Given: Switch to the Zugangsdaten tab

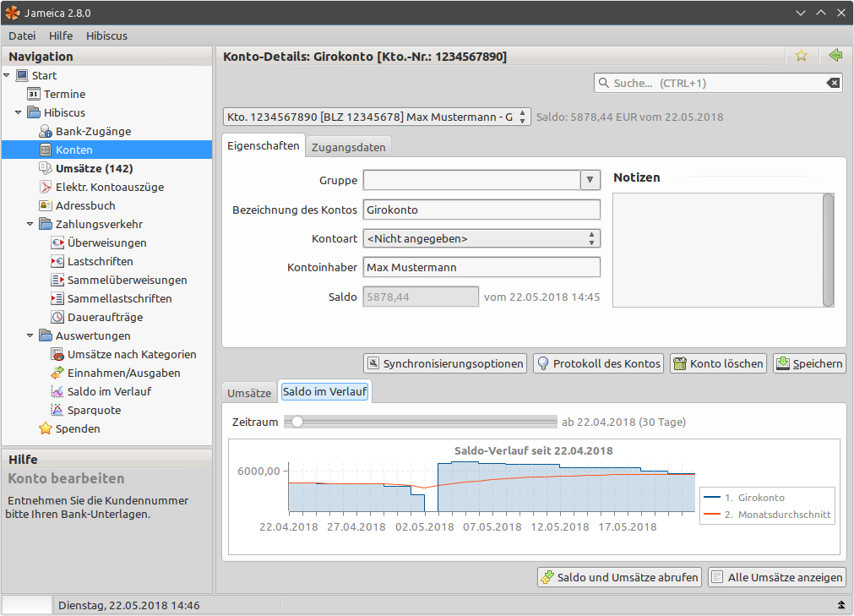Looking at the screenshot, I should (349, 147).
